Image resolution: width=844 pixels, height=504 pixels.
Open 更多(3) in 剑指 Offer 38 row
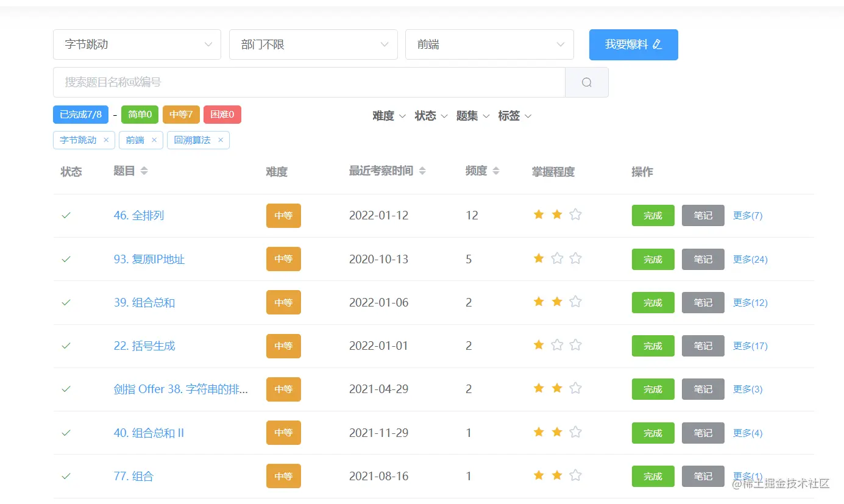pos(748,389)
